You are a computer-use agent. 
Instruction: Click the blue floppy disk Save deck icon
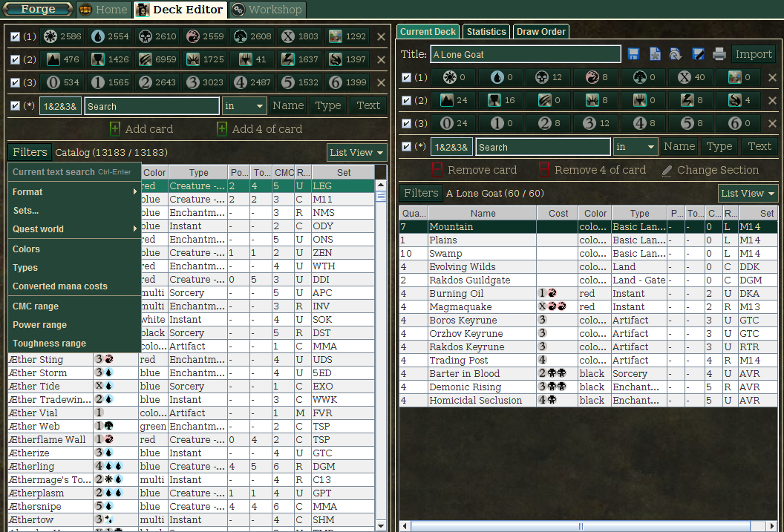[x=633, y=54]
